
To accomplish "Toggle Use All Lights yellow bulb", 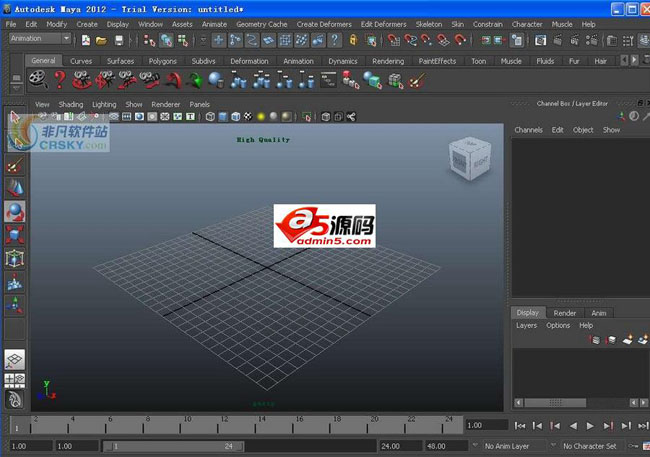I will click(261, 117).
